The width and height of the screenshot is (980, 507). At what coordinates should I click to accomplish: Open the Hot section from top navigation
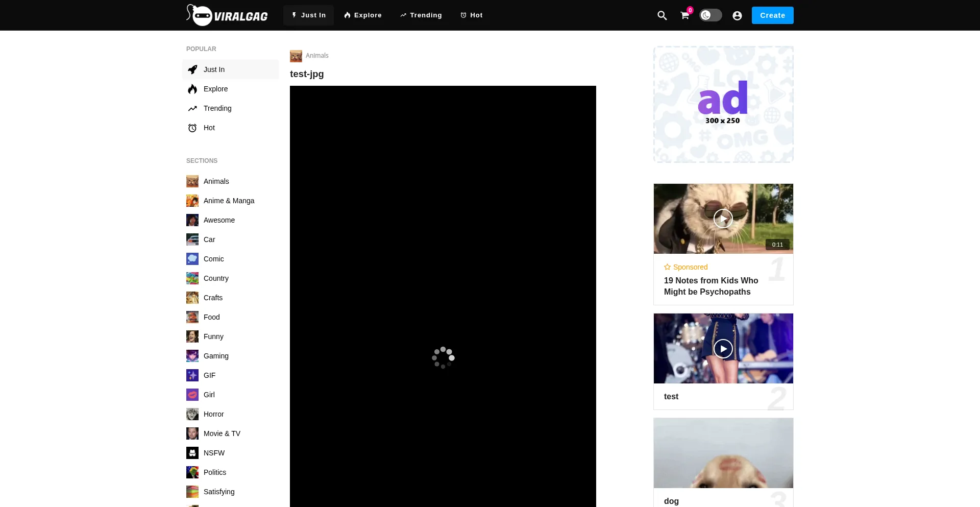tap(471, 15)
